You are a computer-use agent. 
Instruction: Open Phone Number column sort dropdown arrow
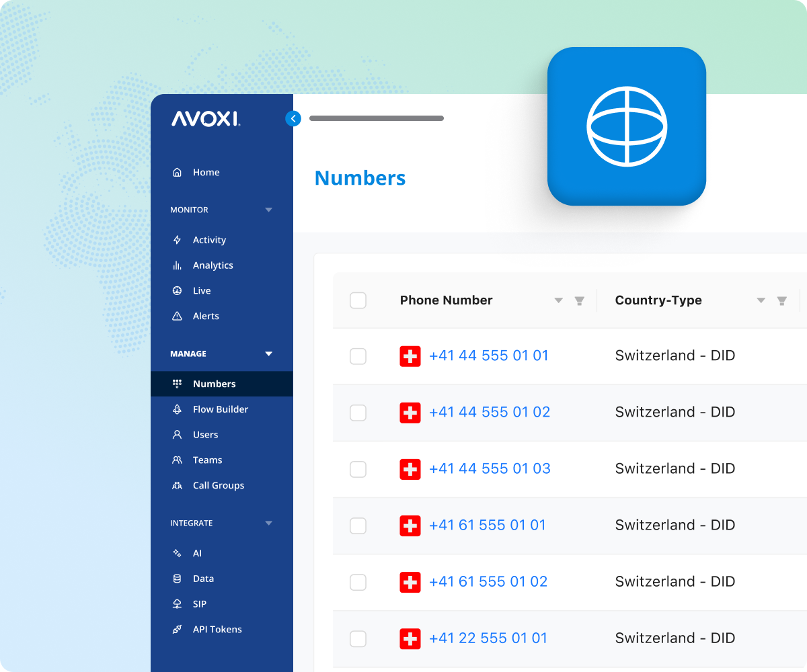(x=558, y=300)
